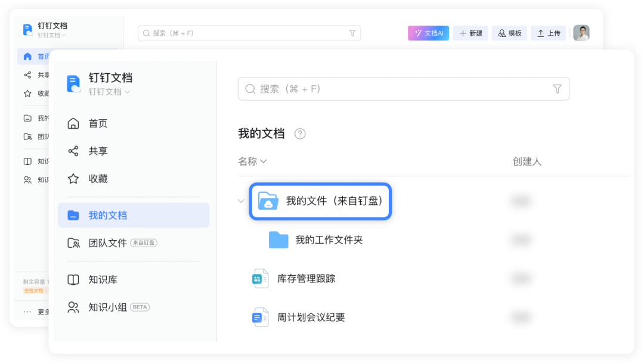Open 知识小组 BETA in the sidebar

point(109,307)
